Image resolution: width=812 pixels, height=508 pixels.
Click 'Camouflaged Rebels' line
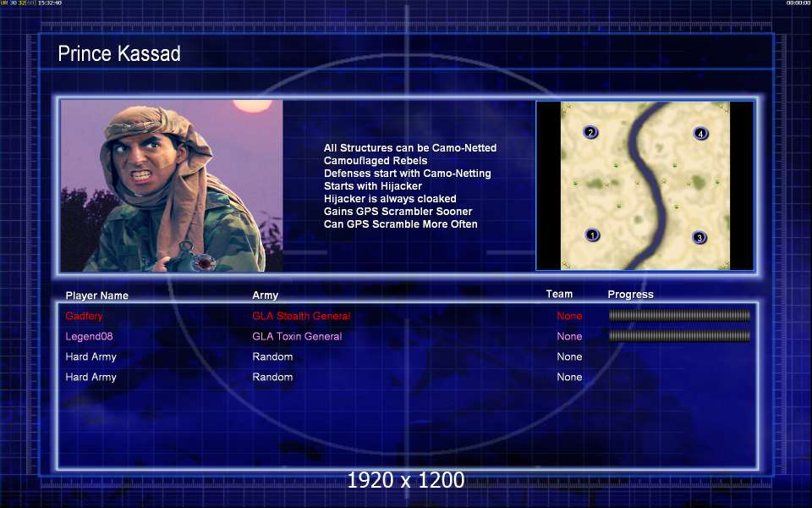click(x=376, y=161)
